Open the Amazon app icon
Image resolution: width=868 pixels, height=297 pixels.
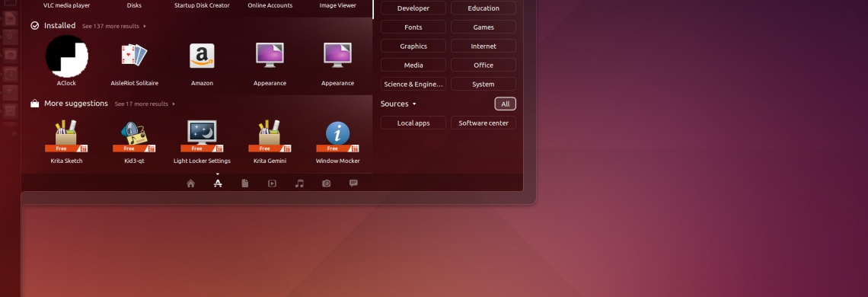click(202, 56)
